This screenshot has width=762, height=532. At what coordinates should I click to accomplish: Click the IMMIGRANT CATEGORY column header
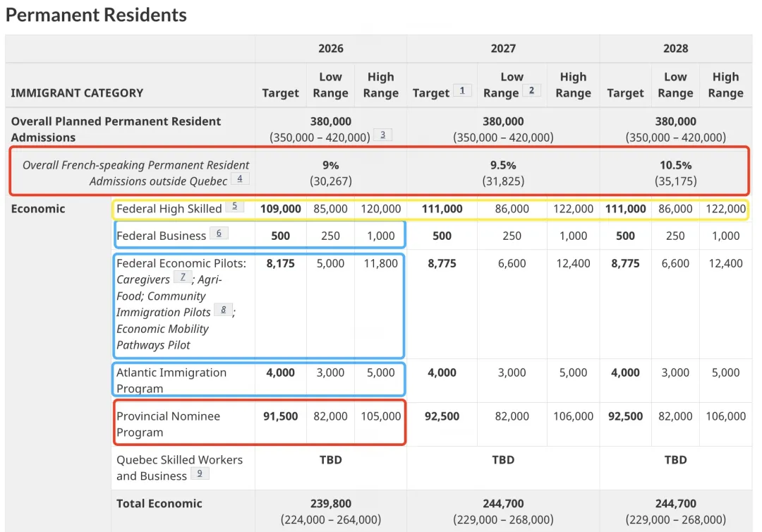(x=77, y=93)
